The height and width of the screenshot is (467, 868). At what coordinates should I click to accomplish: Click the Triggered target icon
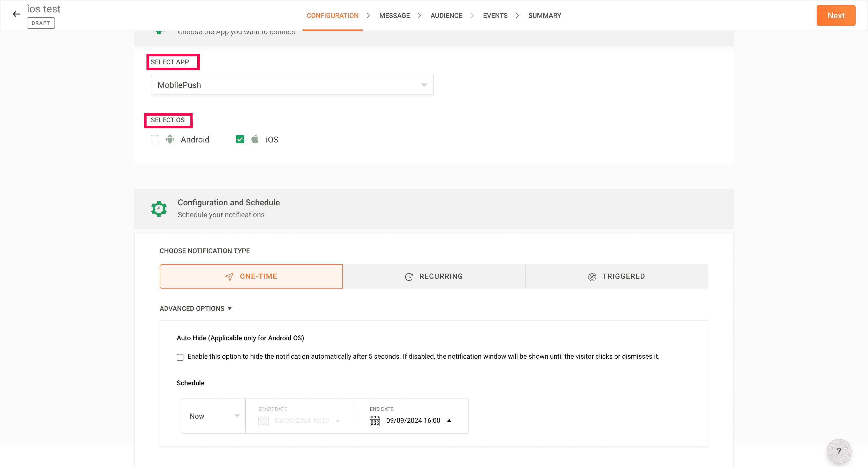click(592, 276)
